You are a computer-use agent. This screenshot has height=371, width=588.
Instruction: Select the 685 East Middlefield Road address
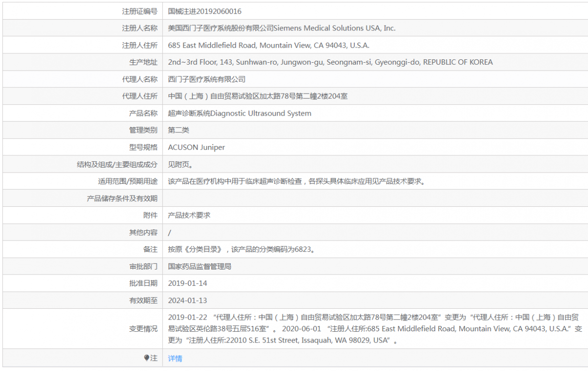269,45
